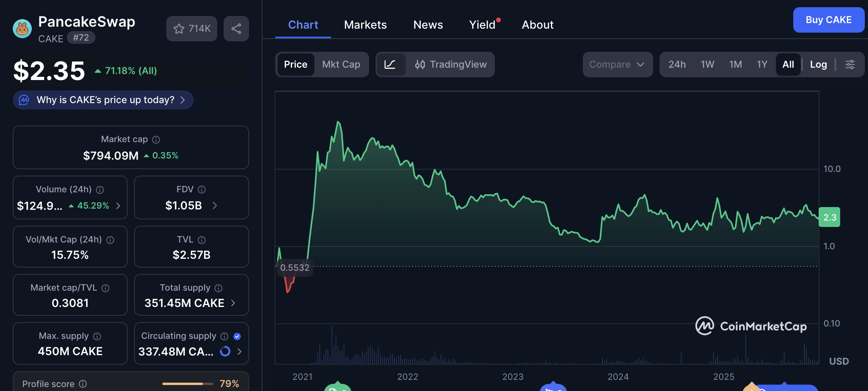Switch to the Markets tab
The width and height of the screenshot is (868, 391).
coord(365,24)
